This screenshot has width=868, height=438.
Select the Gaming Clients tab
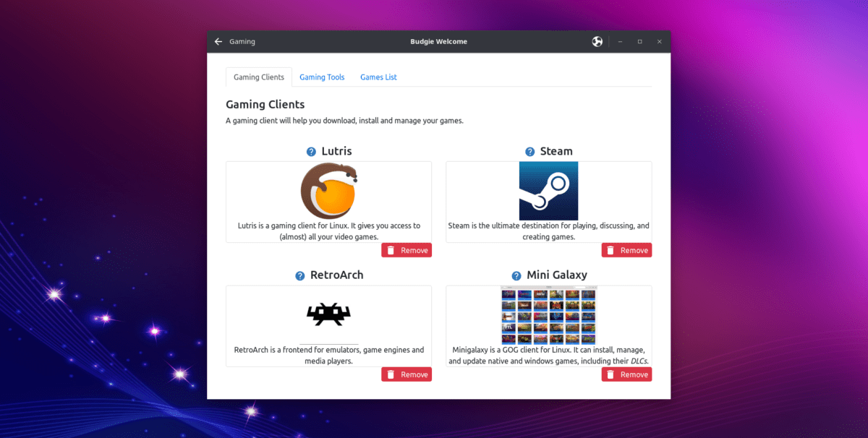tap(258, 77)
